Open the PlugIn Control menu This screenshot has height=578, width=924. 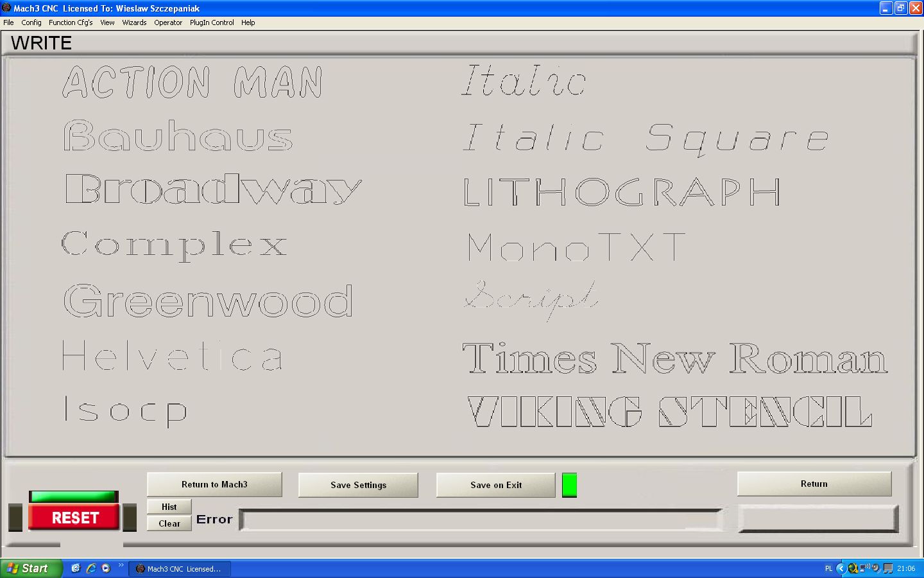tap(212, 22)
